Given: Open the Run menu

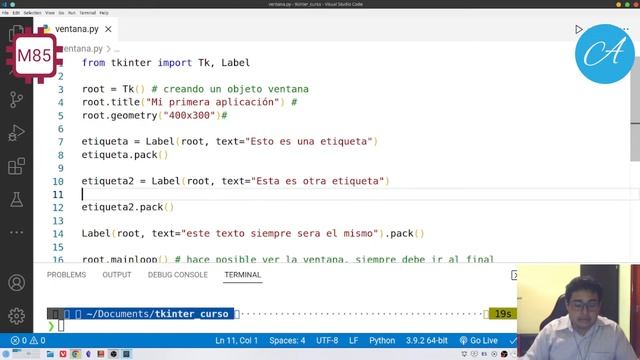Looking at the screenshot, I should (71, 13).
